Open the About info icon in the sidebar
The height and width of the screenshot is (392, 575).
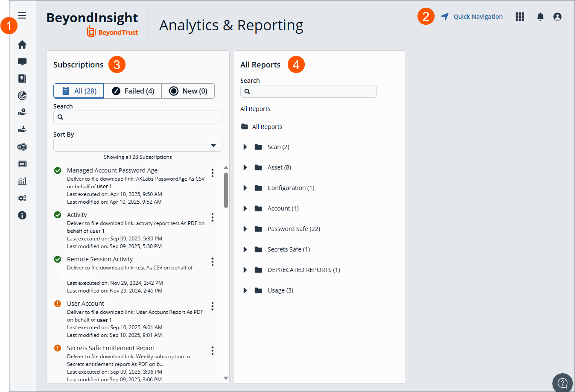(x=22, y=215)
